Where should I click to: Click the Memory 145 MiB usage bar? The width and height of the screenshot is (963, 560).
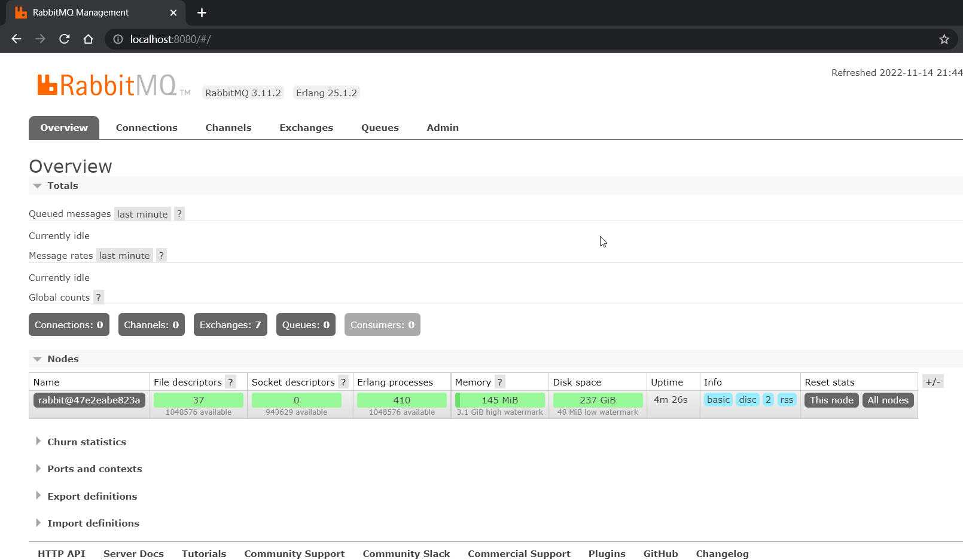pyautogui.click(x=500, y=400)
